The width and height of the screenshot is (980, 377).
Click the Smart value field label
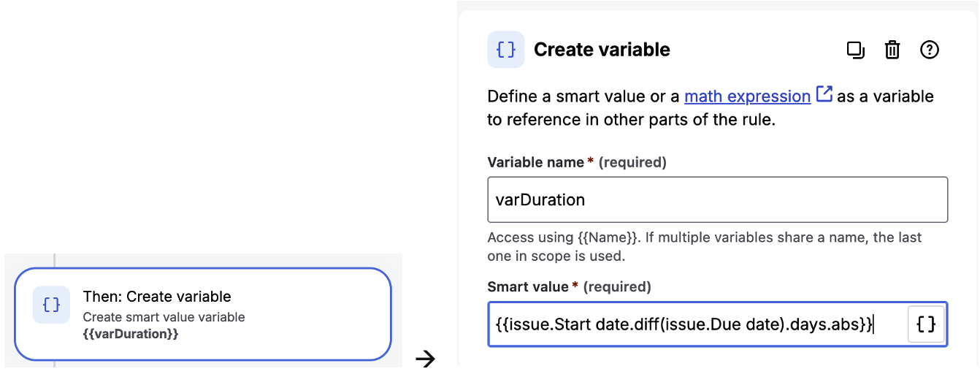[x=527, y=286]
